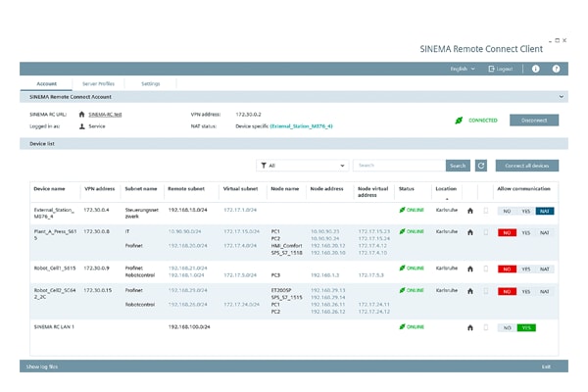Enable NAT for Plant_A_Press_S615
588x392 pixels.
click(545, 232)
